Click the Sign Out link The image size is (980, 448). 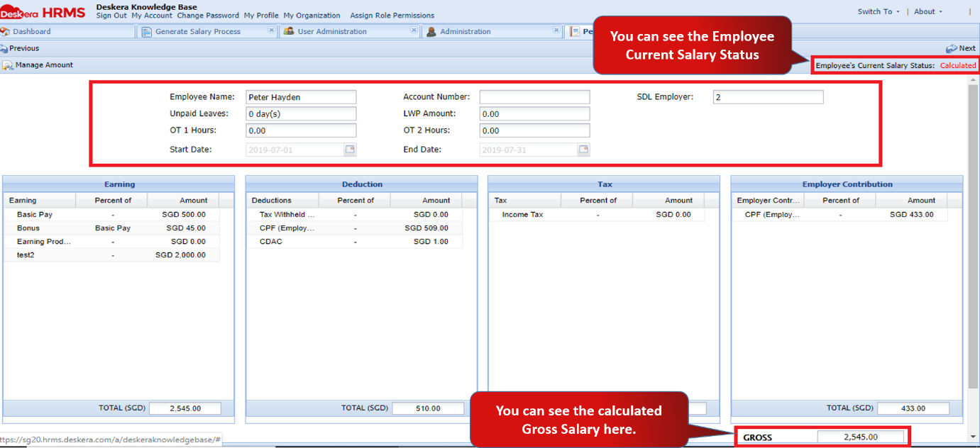(111, 16)
